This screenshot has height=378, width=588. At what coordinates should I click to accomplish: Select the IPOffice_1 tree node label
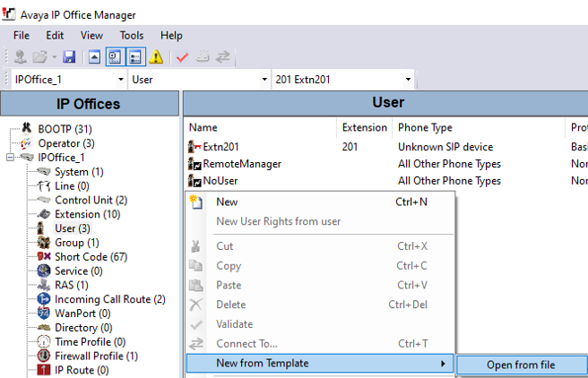click(x=62, y=158)
